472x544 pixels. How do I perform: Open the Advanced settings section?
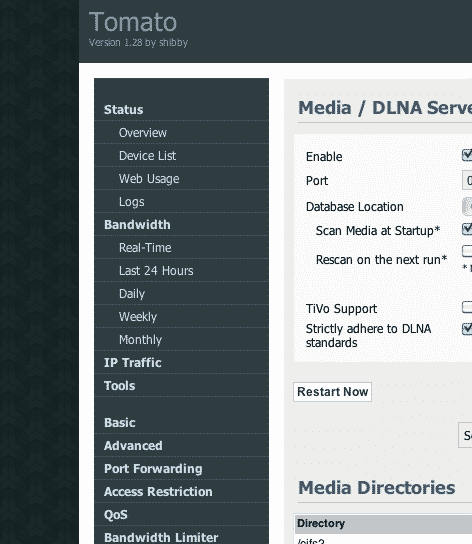pyautogui.click(x=133, y=445)
